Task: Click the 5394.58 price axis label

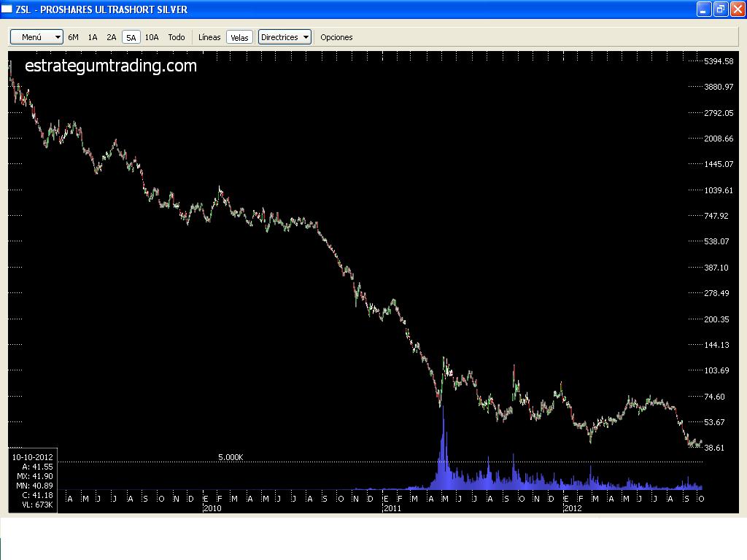Action: [x=719, y=61]
